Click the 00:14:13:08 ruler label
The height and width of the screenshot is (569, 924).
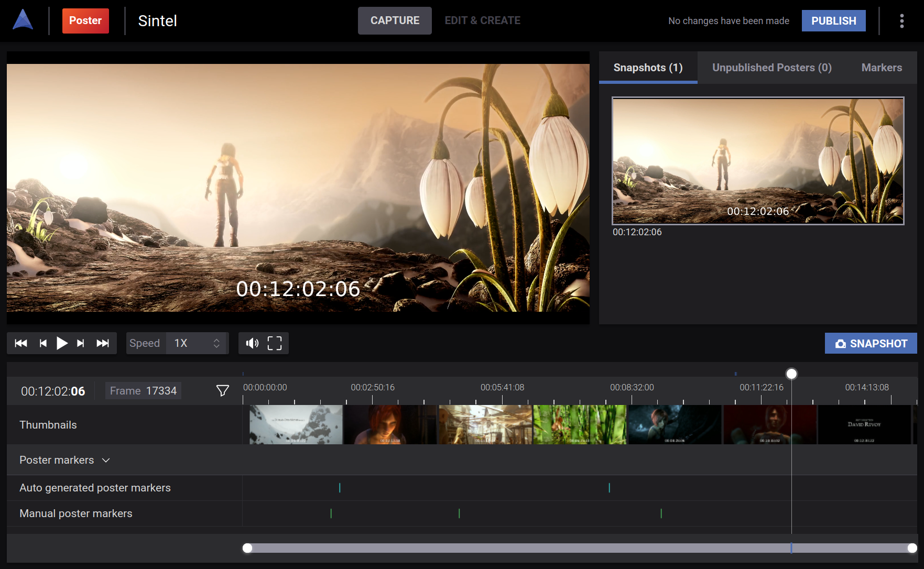click(867, 387)
